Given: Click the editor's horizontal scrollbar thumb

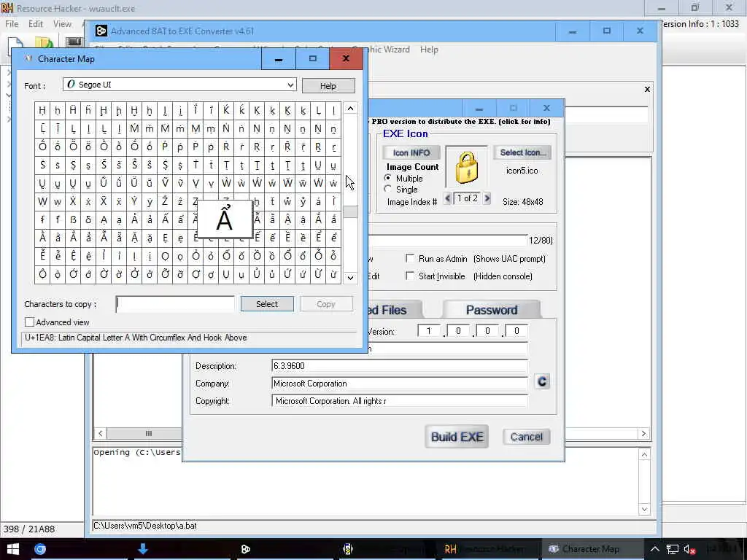Looking at the screenshot, I should [145, 433].
